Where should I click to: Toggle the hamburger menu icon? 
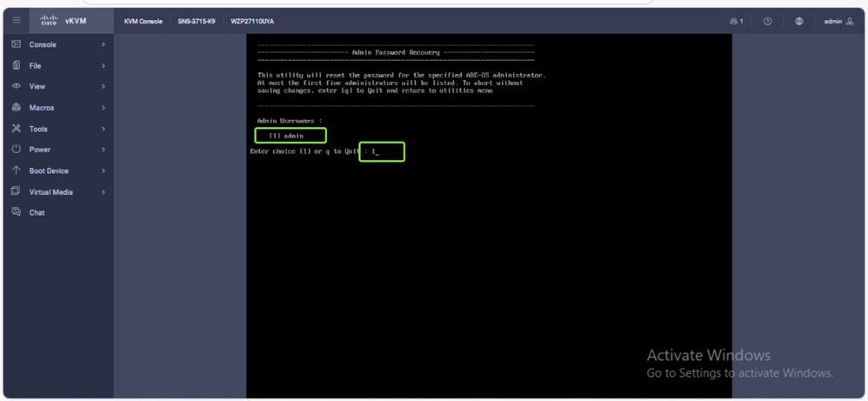click(x=17, y=21)
